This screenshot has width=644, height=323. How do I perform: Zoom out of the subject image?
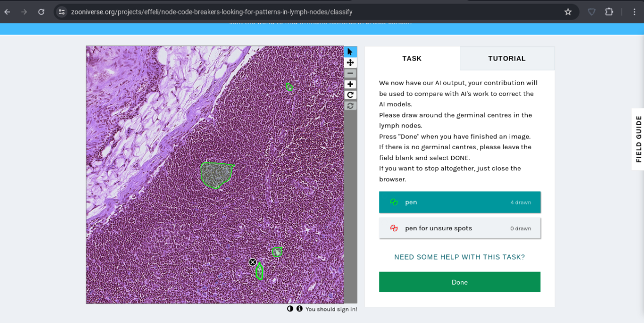pos(350,74)
